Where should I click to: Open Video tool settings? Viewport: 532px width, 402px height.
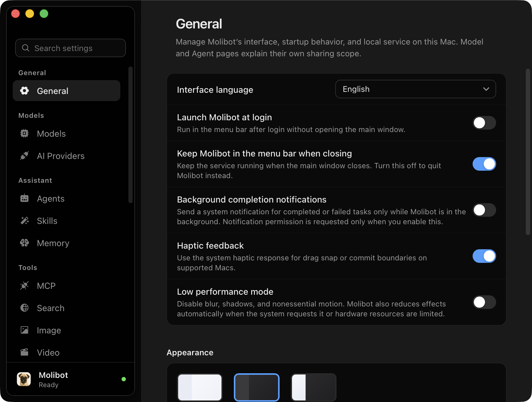click(x=66, y=352)
